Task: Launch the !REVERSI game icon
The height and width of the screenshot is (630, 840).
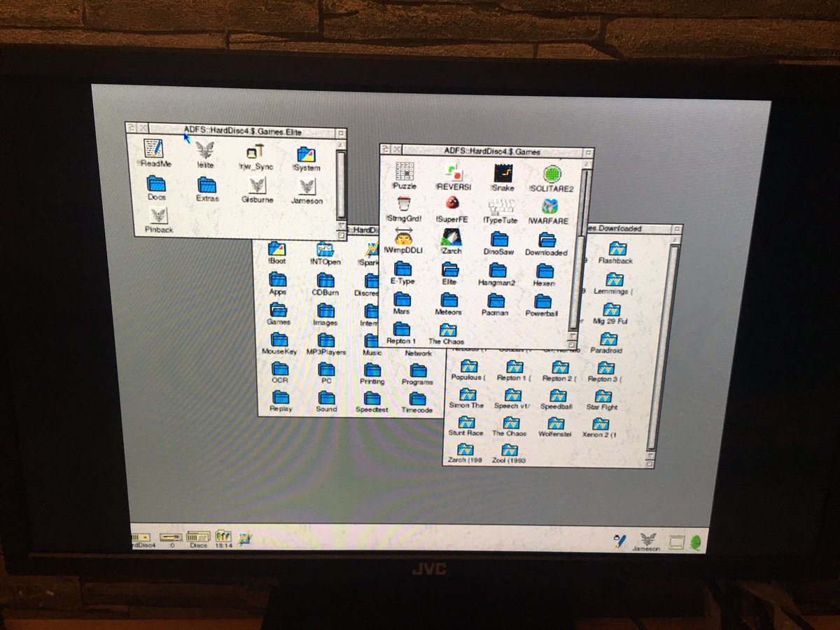Action: tap(454, 173)
